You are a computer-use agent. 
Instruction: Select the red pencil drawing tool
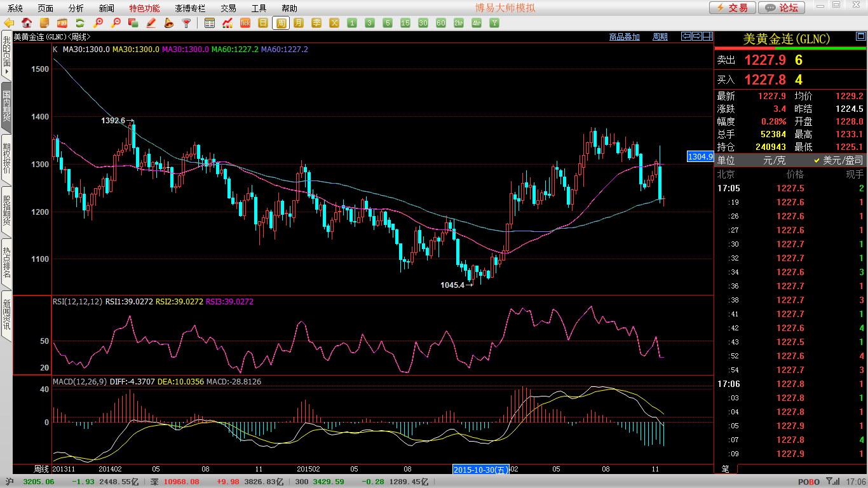(151, 23)
